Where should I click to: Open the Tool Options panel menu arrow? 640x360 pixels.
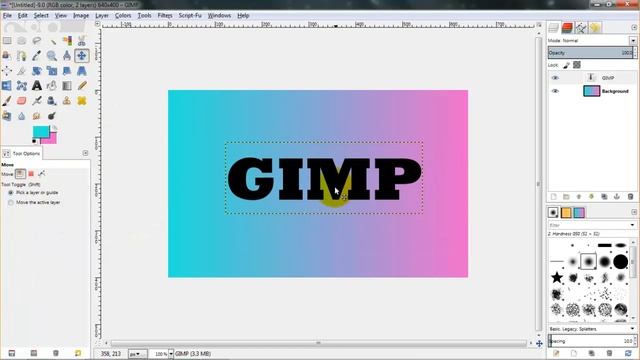85,153
